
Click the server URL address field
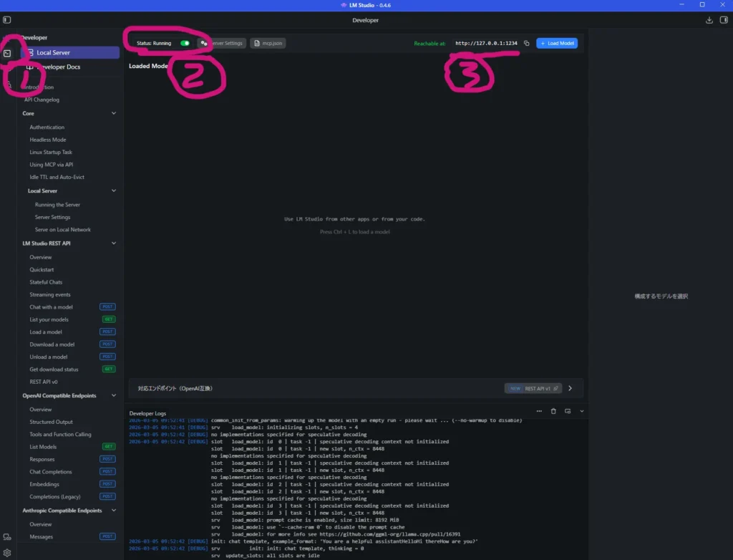pyautogui.click(x=486, y=43)
